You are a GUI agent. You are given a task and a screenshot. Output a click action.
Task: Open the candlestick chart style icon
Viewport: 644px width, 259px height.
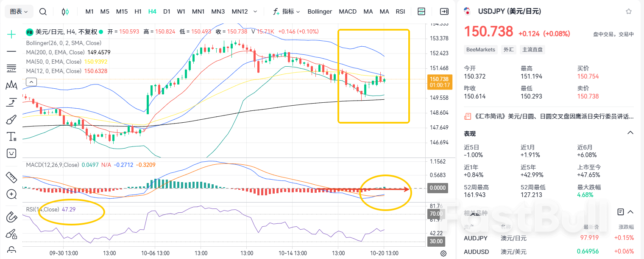click(x=65, y=11)
